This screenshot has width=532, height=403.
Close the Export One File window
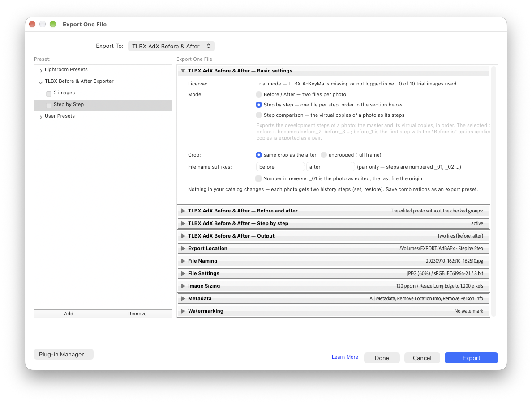pos(32,24)
